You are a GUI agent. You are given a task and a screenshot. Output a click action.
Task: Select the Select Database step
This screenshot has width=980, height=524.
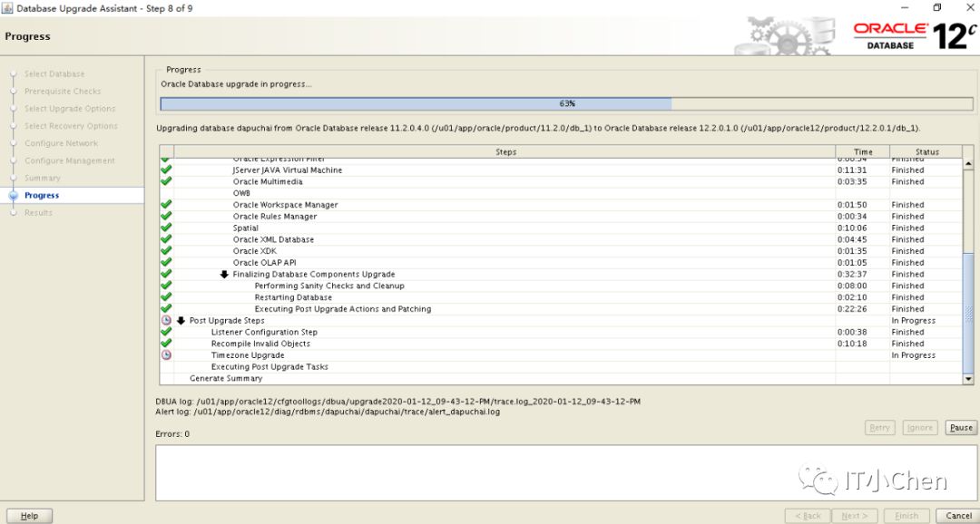pos(54,73)
